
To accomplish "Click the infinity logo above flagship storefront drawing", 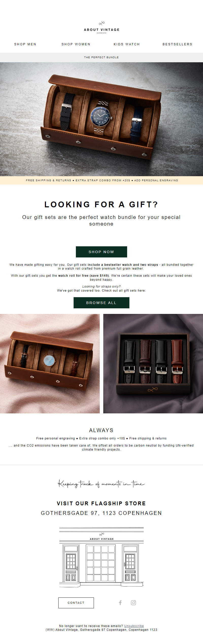I will [x=102, y=534].
